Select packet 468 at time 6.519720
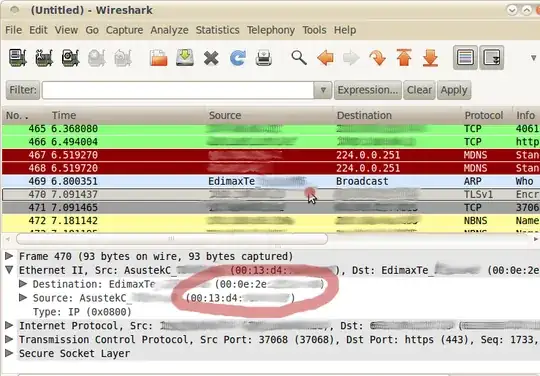Screen dimensions: 540x376 click(x=271, y=168)
